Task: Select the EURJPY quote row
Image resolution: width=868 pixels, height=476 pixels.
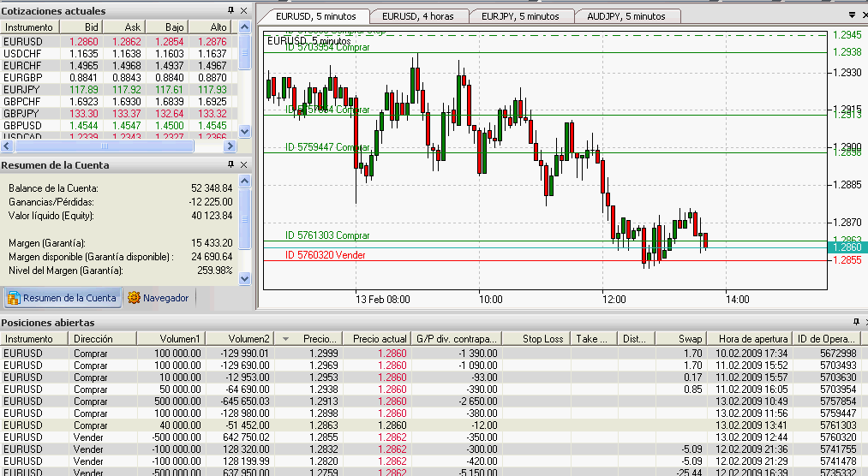Action: [119, 90]
